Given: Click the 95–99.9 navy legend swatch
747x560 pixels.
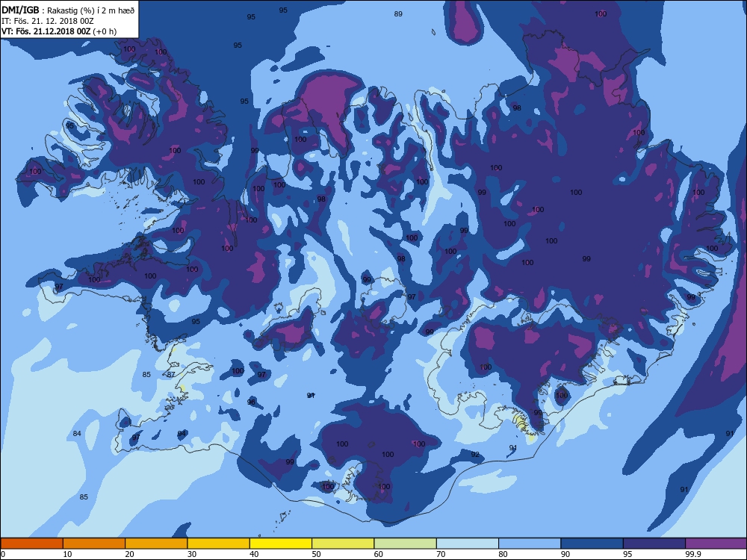Looking at the screenshot, I should point(654,544).
